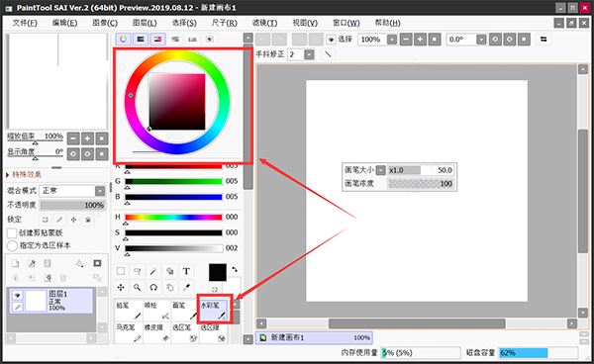Enable the 创建剪贴蒙版 checkbox
This screenshot has height=364, width=594.
click(12, 232)
